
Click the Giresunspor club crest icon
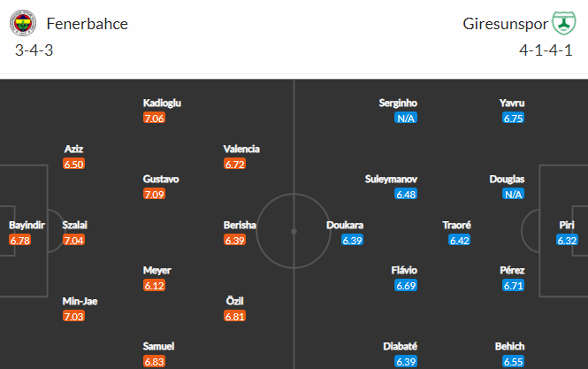tap(563, 23)
